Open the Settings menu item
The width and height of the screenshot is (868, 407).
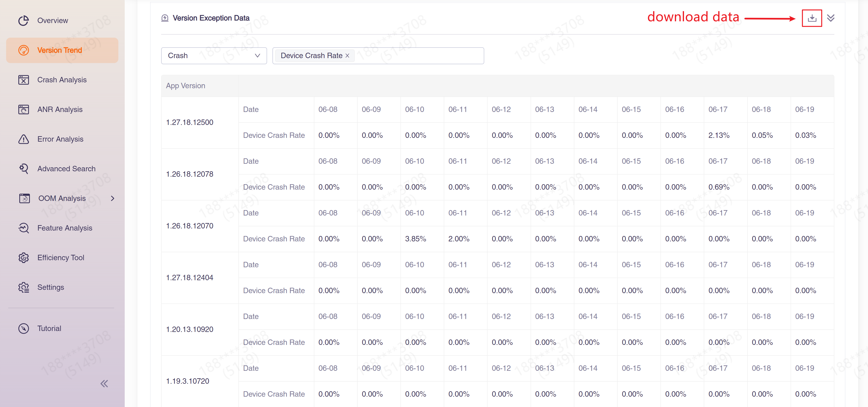pos(51,287)
